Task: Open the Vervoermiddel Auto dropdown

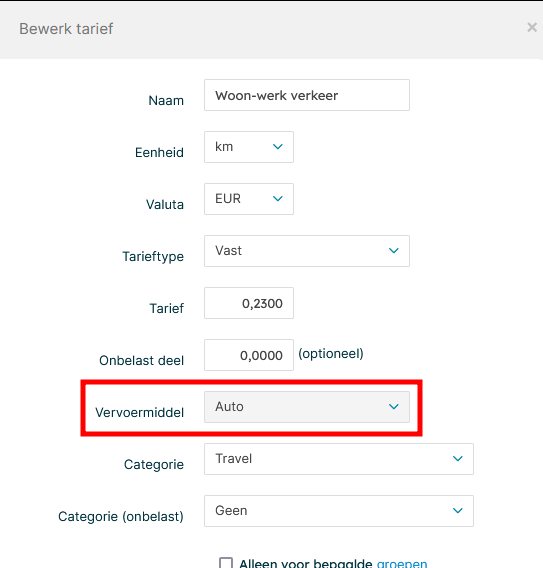Action: point(307,407)
